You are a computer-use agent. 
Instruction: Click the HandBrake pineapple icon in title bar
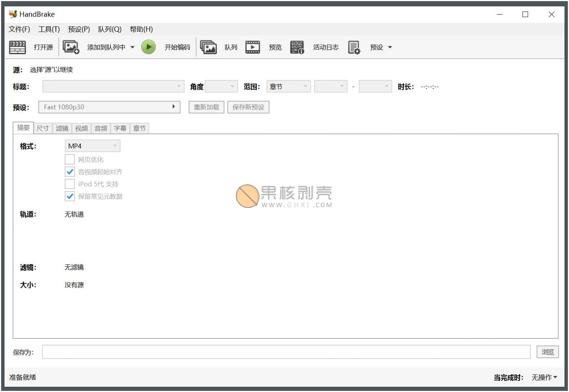12,14
